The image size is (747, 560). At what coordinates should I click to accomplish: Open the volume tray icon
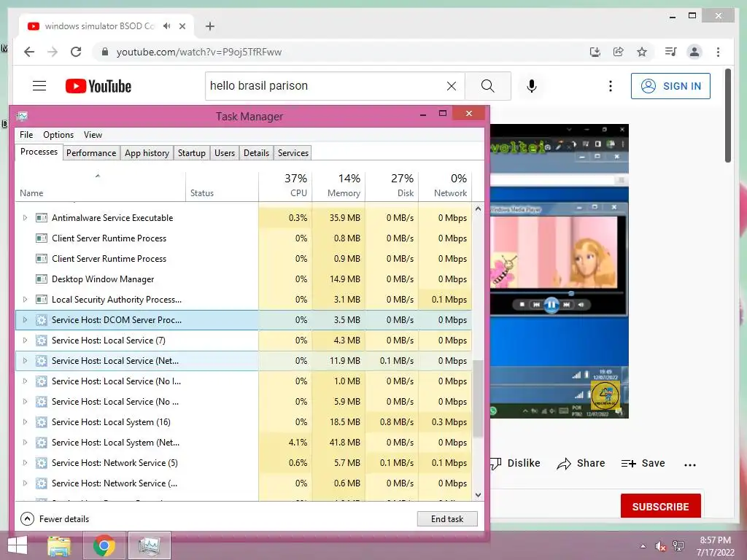click(660, 546)
